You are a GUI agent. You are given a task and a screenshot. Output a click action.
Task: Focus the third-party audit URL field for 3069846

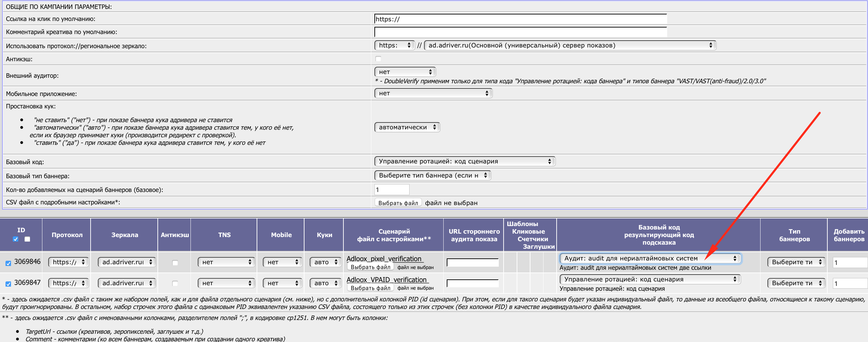473,263
